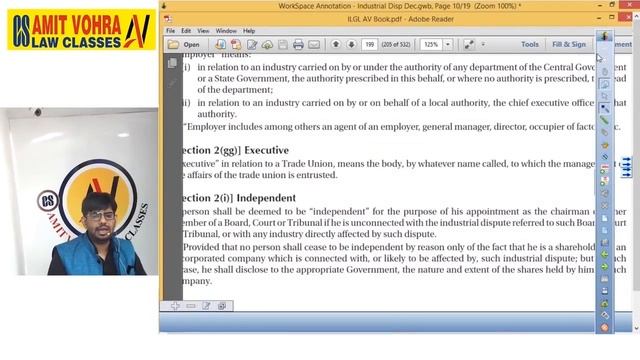Click the blue arrows toolbar expander
This screenshot has height=360, width=640.
coord(626,167)
